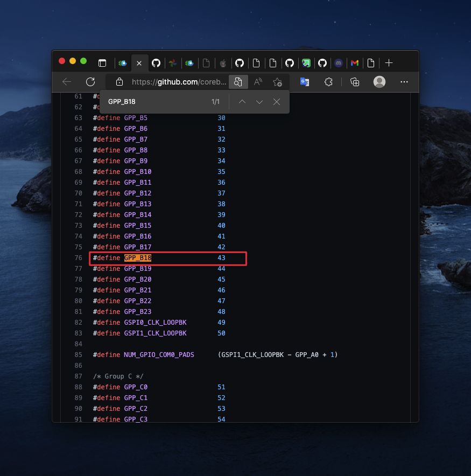Screen dimensions: 471x476
Task: Click the site padlock info icon
Action: point(119,82)
